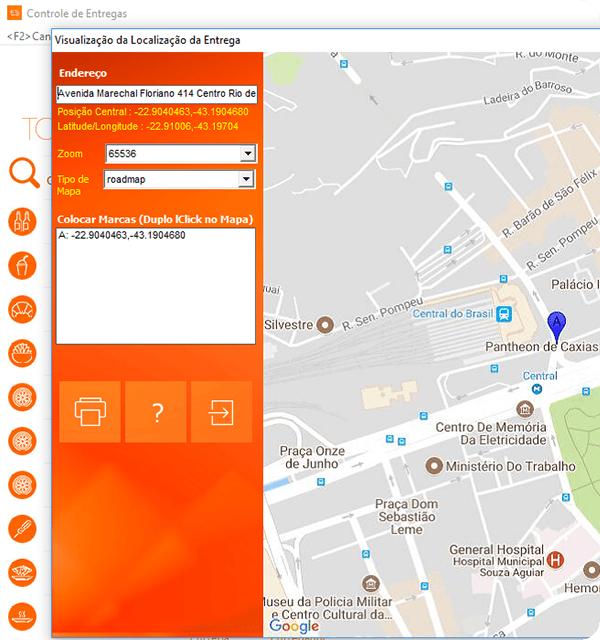The height and width of the screenshot is (640, 600).
Task: Click inside the Colocar Marcas list box
Action: pos(156,286)
